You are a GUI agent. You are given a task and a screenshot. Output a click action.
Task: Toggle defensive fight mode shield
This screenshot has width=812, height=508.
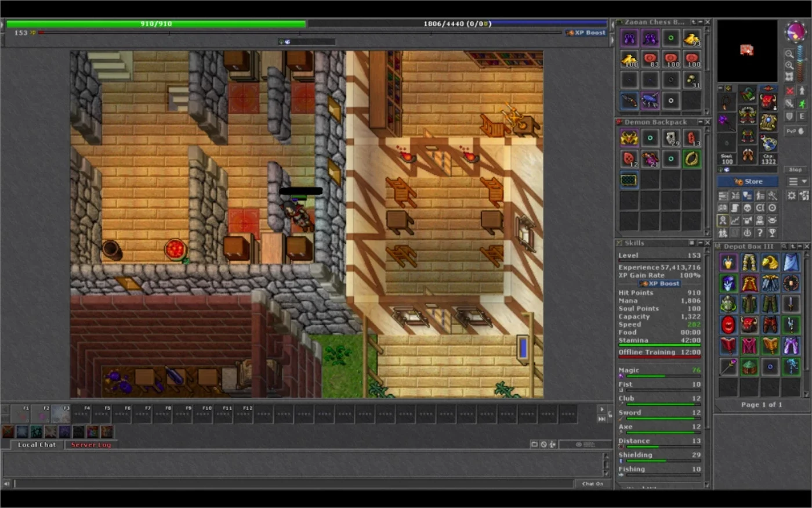(x=789, y=116)
